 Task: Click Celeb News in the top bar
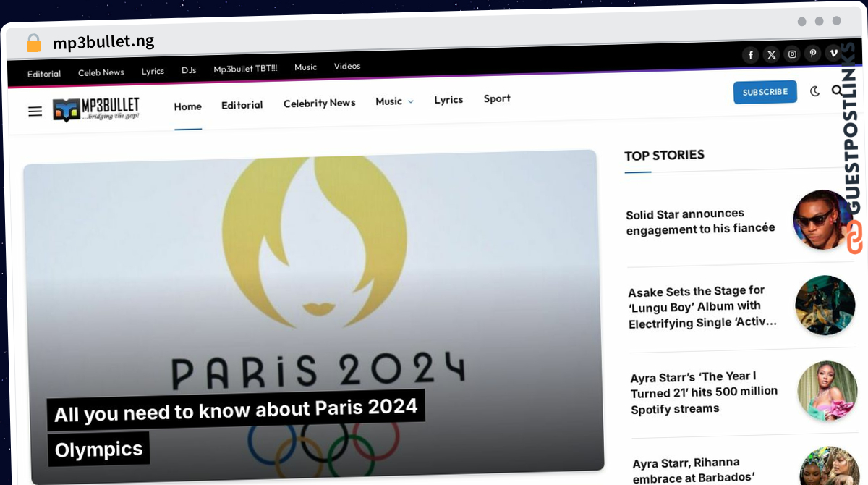[x=101, y=72]
